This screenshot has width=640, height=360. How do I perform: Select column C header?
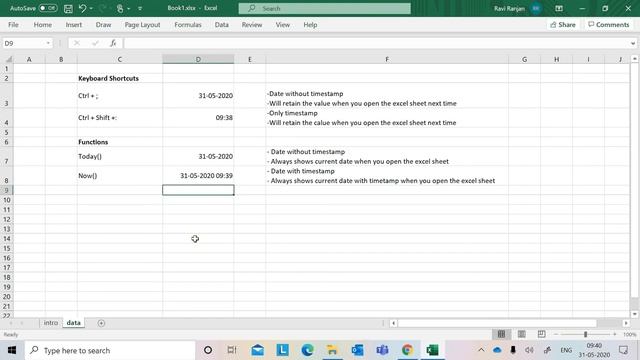[120, 60]
